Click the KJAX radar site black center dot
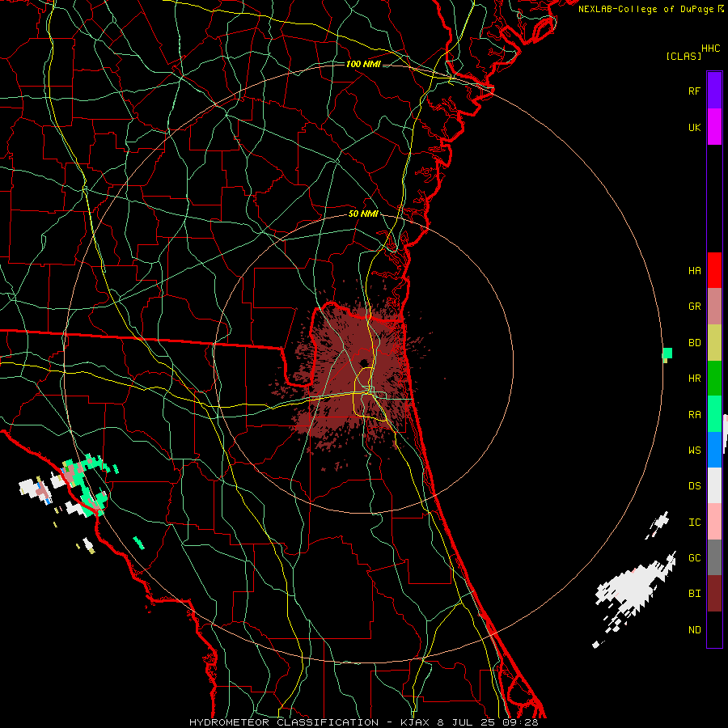728x728 pixels. 363,362
